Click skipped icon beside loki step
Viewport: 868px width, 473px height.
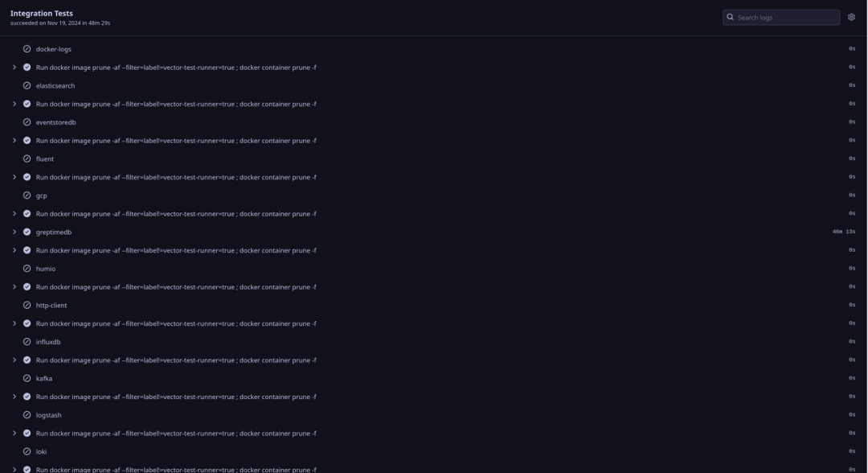[x=27, y=451]
